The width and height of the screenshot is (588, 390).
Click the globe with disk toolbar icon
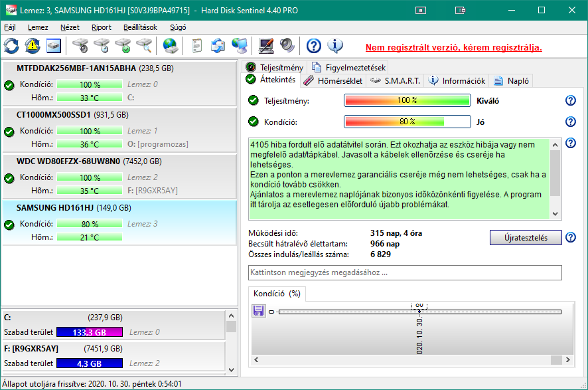(171, 46)
